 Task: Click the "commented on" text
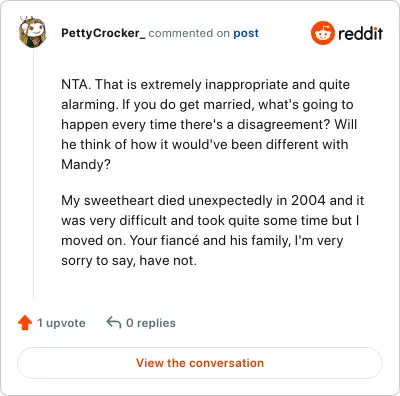coord(189,33)
